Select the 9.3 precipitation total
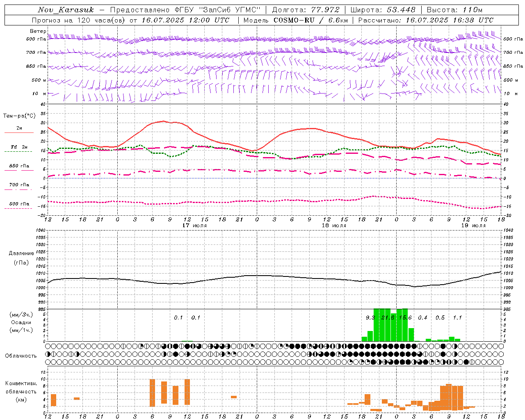This screenshot has height=420, width=525. [x=370, y=317]
